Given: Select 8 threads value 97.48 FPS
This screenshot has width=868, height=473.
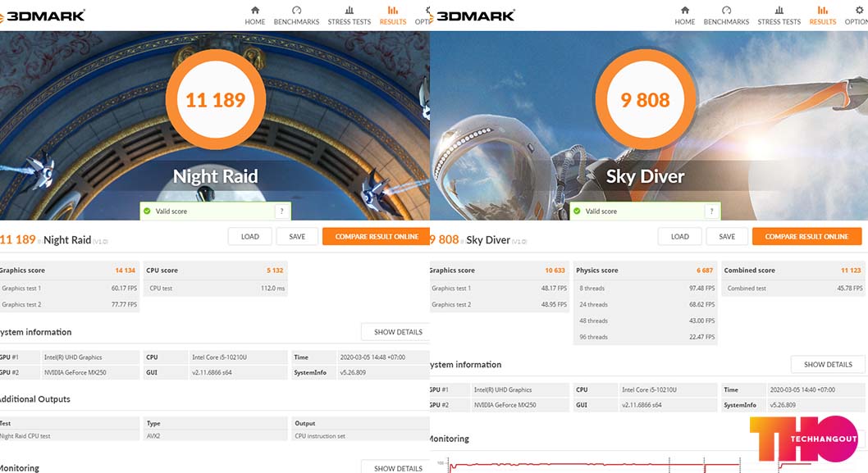Looking at the screenshot, I should [x=702, y=289].
